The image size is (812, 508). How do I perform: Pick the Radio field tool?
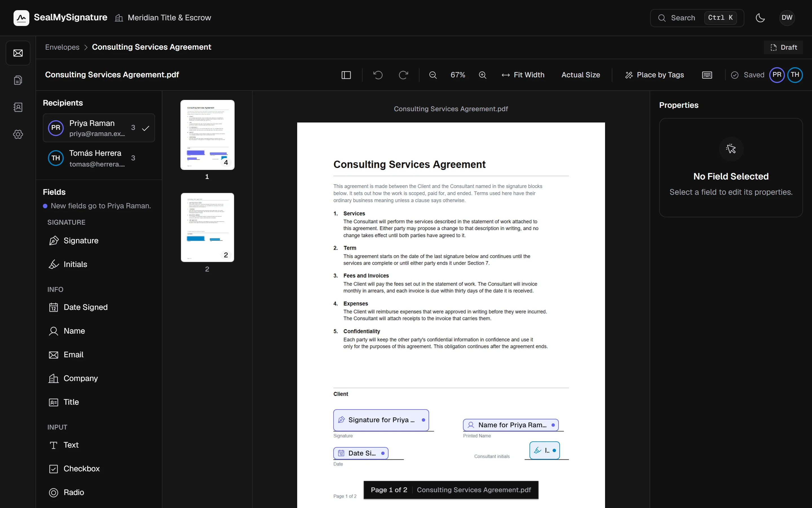click(99, 492)
